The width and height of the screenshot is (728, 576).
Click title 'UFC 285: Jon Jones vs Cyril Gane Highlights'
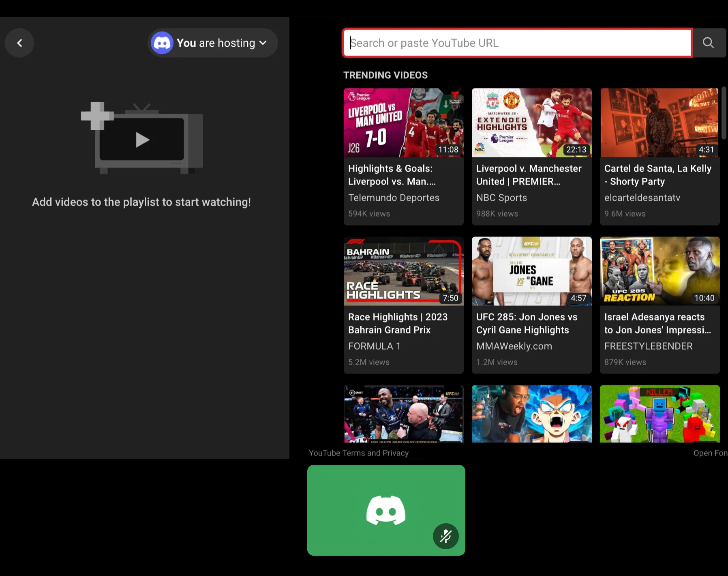click(x=527, y=323)
